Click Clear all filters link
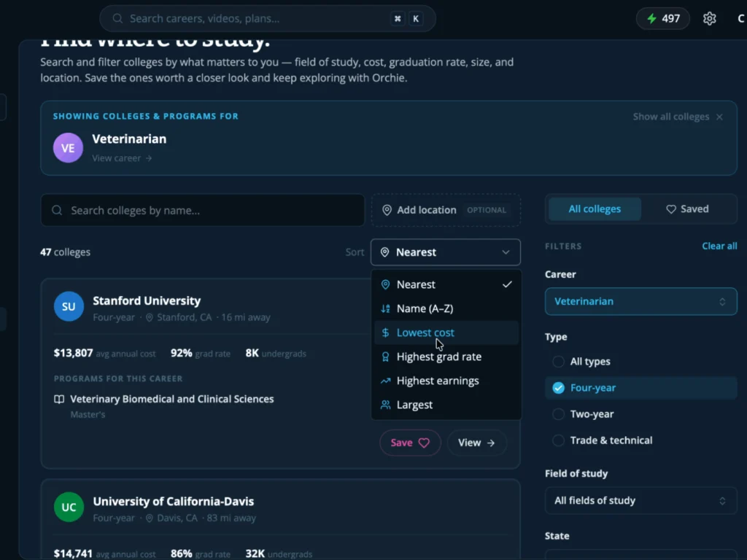The image size is (747, 560). click(x=719, y=246)
